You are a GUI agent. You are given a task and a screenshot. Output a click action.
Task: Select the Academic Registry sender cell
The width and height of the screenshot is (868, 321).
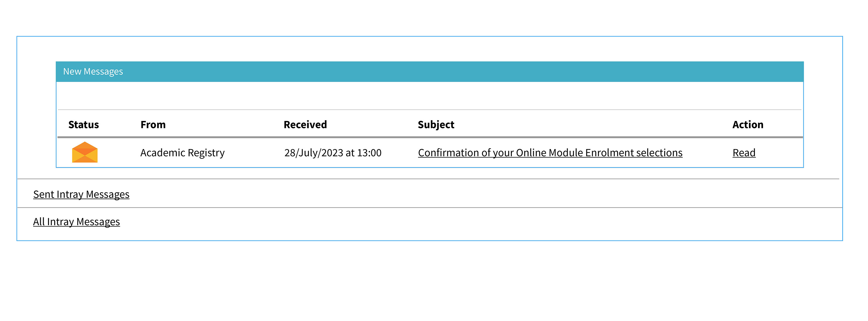click(182, 153)
